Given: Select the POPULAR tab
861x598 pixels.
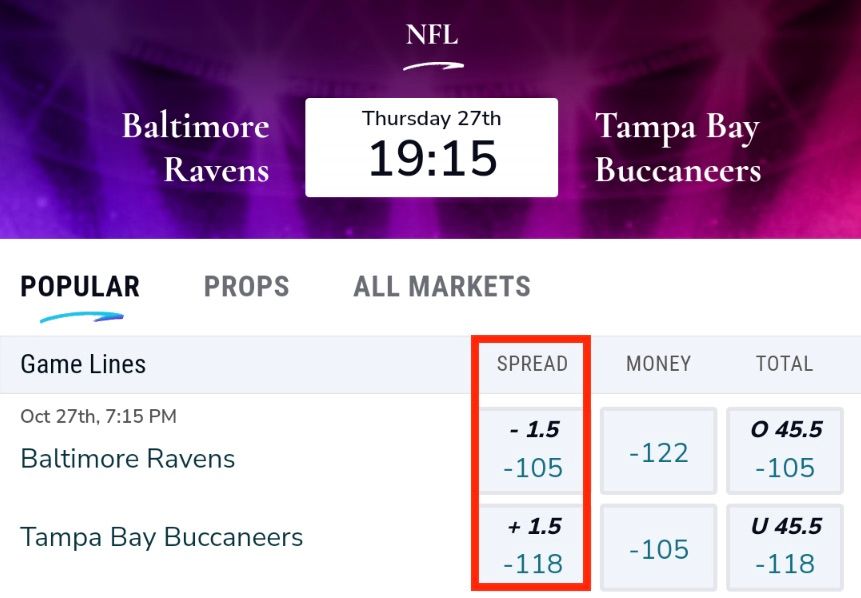Looking at the screenshot, I should point(79,287).
